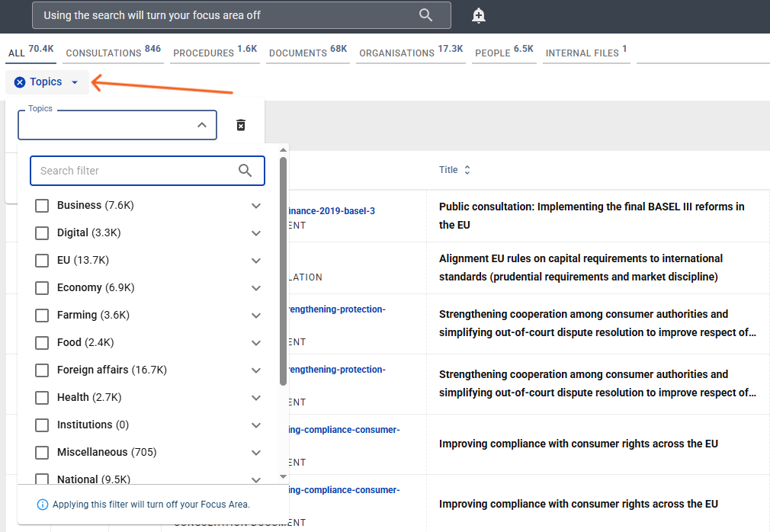
Task: Sort results by Title column arrows
Action: (x=467, y=170)
